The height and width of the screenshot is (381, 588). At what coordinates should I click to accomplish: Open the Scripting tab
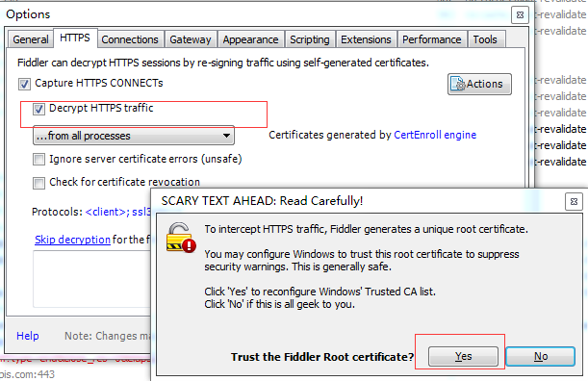(x=309, y=39)
